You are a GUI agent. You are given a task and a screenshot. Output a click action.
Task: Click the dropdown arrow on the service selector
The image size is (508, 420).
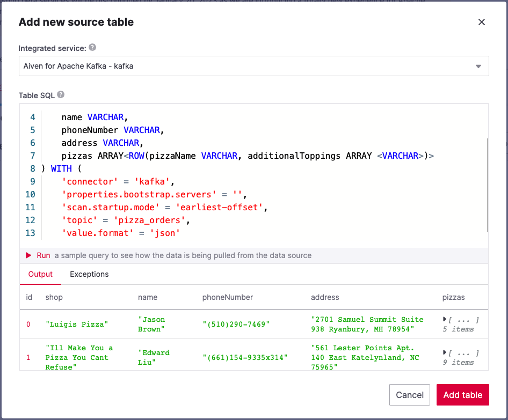tap(480, 65)
